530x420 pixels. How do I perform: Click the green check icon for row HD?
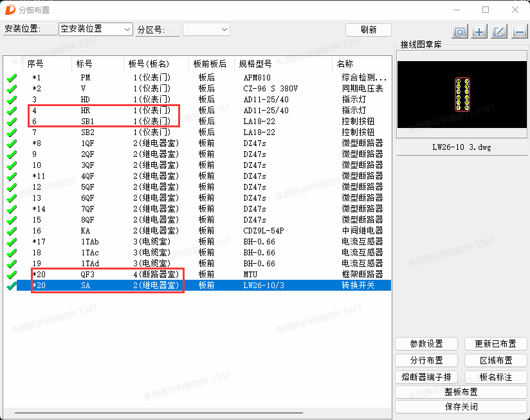[x=12, y=100]
